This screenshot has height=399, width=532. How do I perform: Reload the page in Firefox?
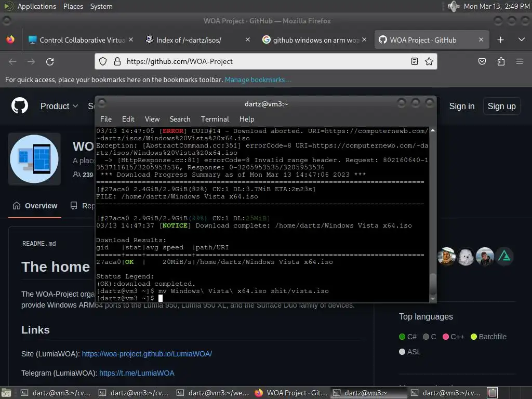point(50,62)
